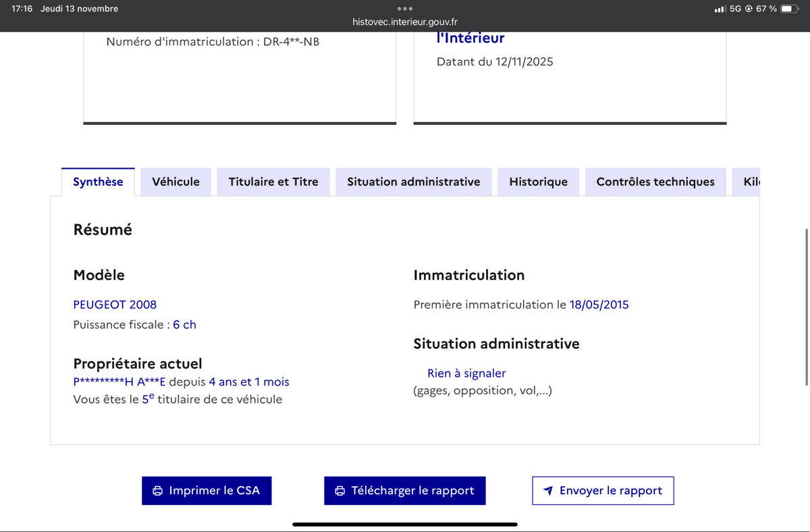Click the 4 ans et 1 mois duration
Screen dimensions: 810x532
(249, 382)
